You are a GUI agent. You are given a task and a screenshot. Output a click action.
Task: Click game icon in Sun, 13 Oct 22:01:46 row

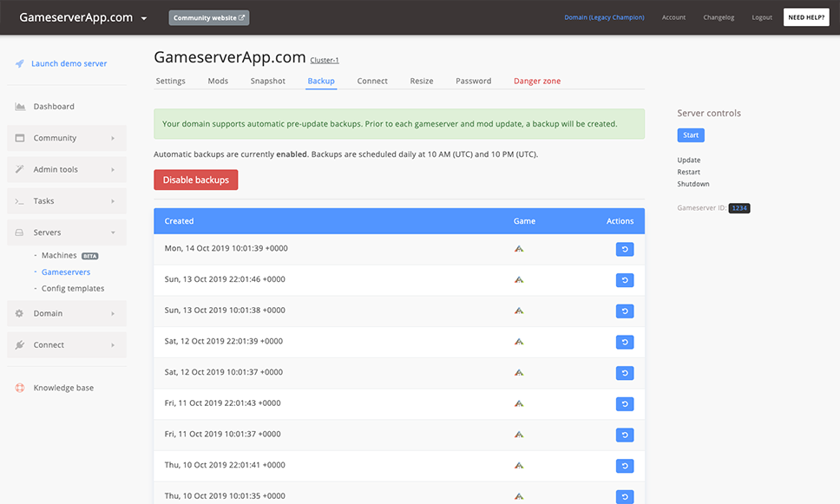(x=519, y=279)
